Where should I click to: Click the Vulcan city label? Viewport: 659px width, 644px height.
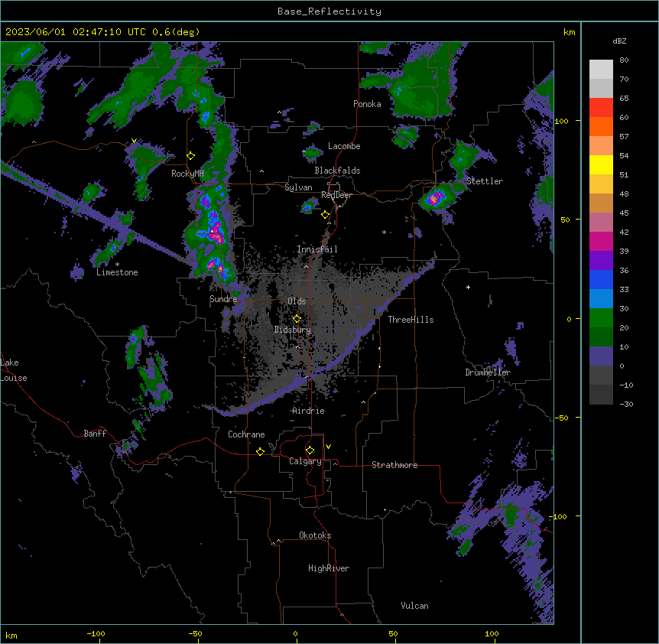coord(414,606)
